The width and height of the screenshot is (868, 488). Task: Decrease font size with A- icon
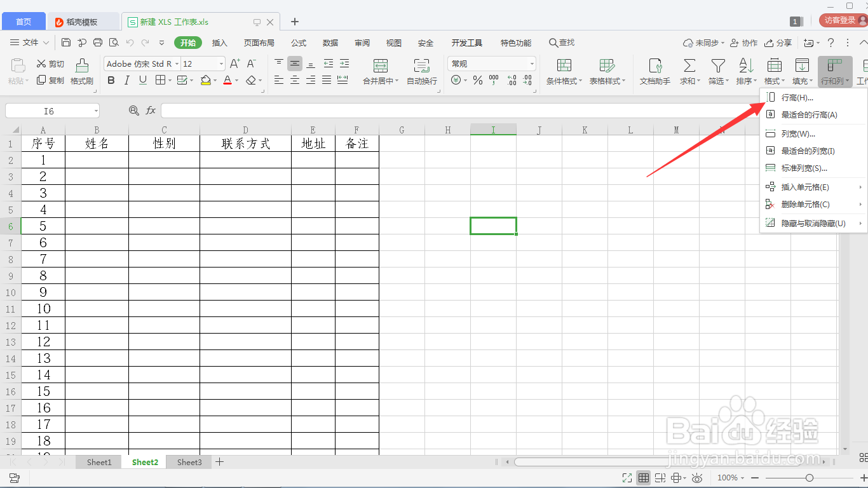click(251, 64)
